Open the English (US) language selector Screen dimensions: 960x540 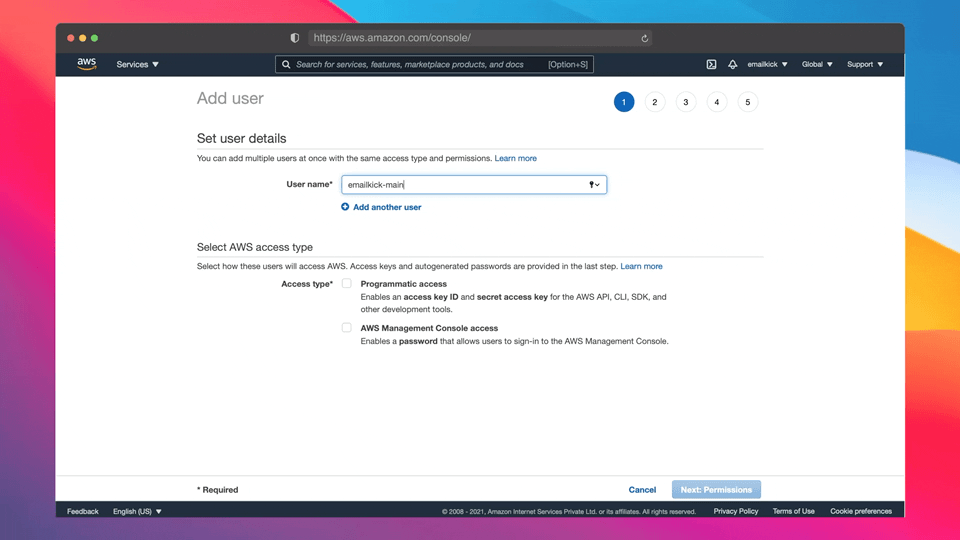(137, 511)
